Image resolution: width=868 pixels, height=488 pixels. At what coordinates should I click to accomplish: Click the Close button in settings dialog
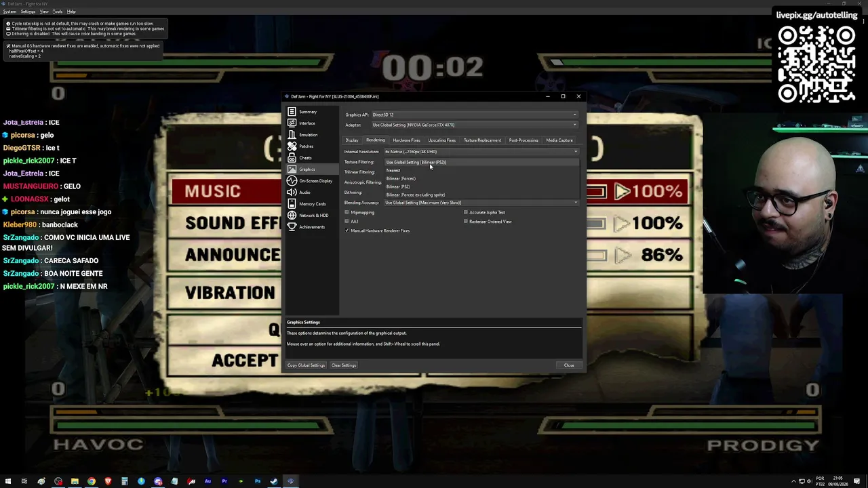point(569,365)
